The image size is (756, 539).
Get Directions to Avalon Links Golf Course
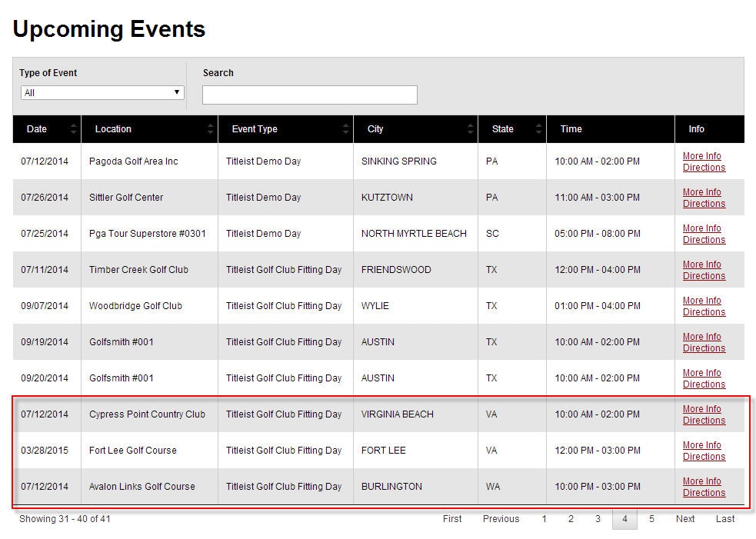(x=704, y=493)
